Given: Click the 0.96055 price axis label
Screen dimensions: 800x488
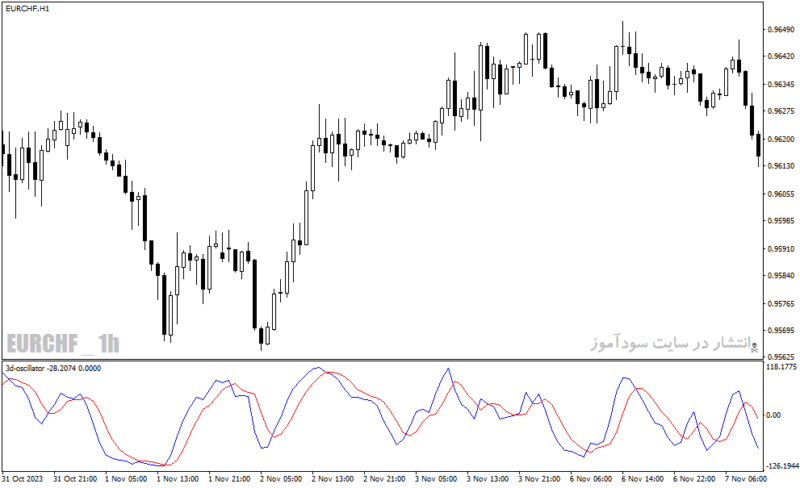Looking at the screenshot, I should pos(781,194).
